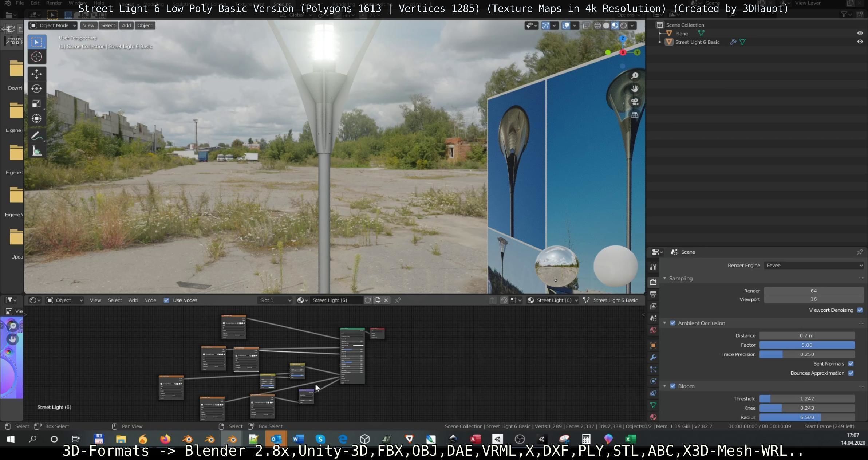Open the Object Mode dropdown
The image size is (868, 460).
[x=53, y=25]
